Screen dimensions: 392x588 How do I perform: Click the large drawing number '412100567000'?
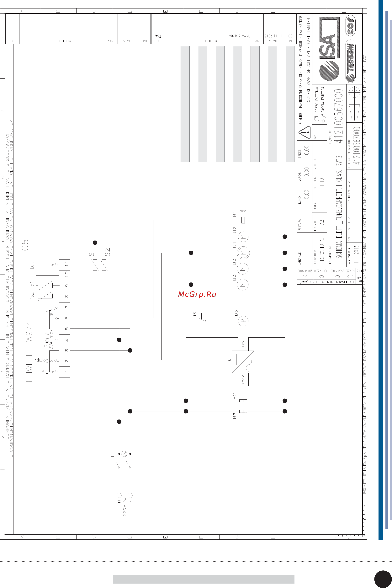click(338, 116)
